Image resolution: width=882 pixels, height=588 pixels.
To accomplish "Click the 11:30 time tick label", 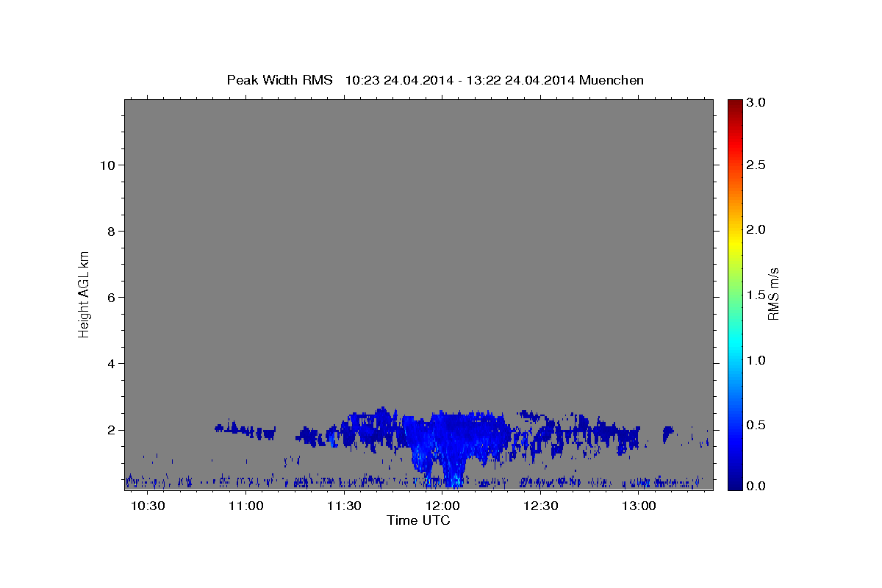I will pos(345,506).
